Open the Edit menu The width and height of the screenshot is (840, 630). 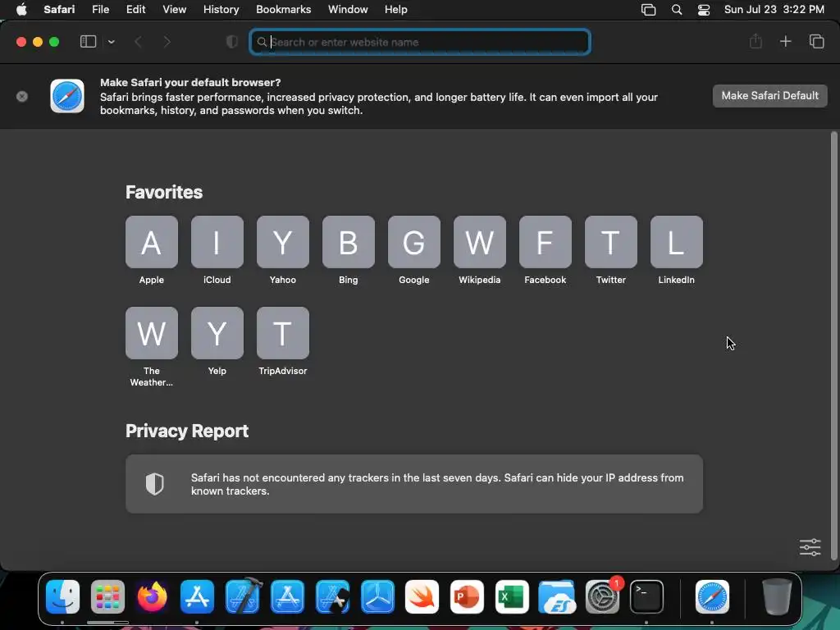135,10
